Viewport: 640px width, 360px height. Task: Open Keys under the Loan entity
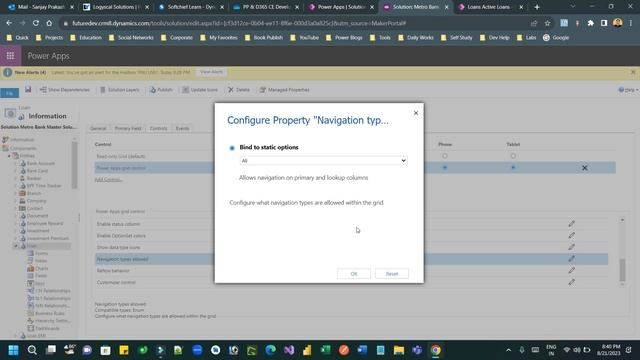point(40,283)
